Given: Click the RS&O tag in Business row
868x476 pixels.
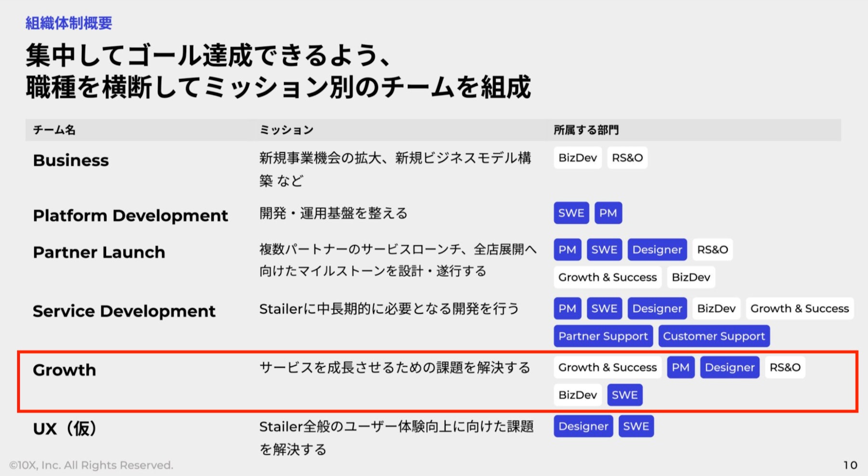Looking at the screenshot, I should tap(627, 158).
